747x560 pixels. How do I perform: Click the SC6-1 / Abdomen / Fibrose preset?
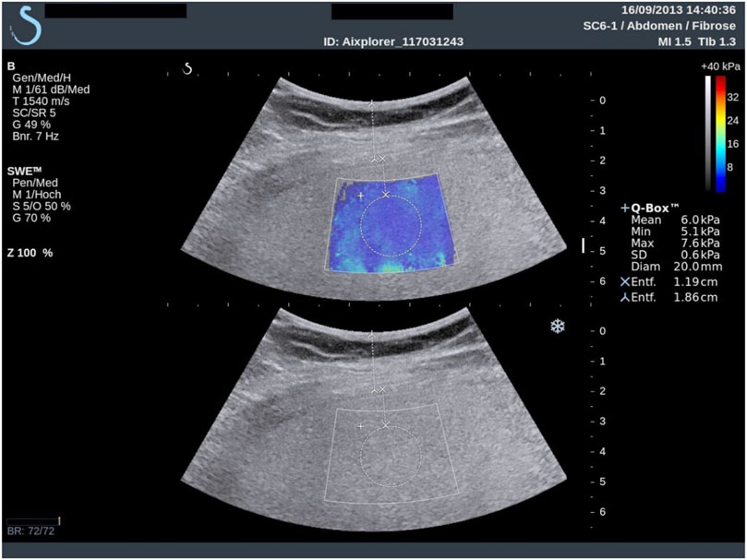(x=659, y=26)
